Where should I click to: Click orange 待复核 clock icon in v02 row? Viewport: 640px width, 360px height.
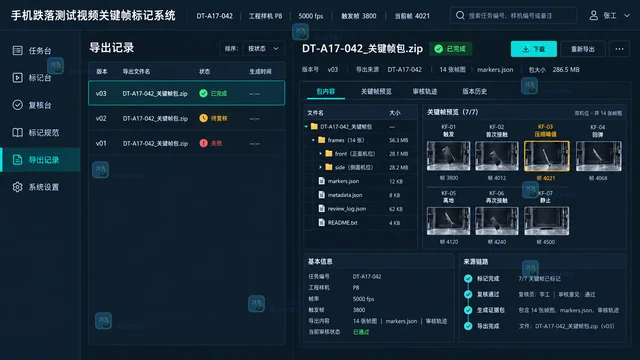pos(203,118)
